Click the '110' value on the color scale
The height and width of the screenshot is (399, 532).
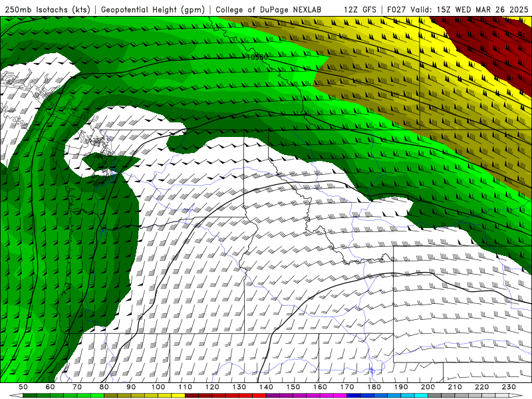186,387
